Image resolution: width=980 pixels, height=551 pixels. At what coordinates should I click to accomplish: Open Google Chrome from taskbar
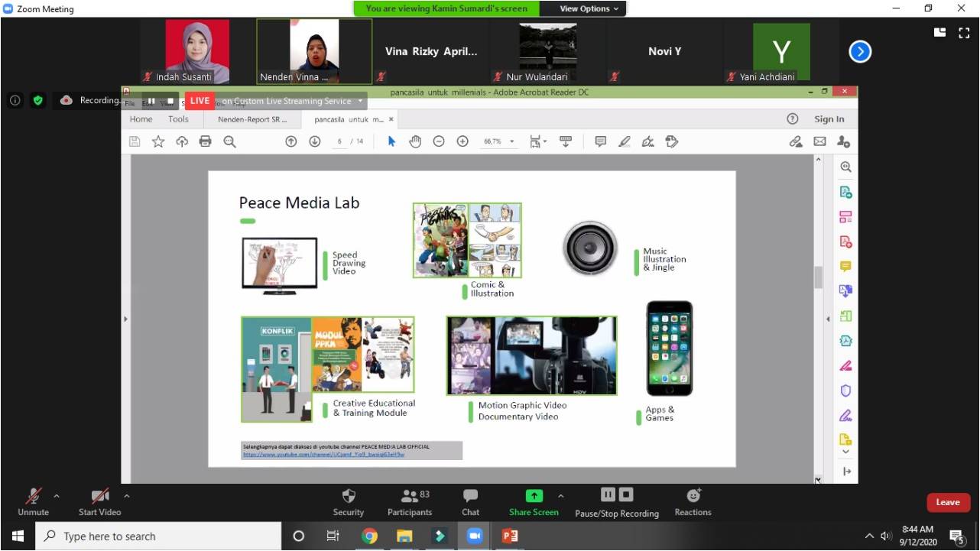(x=369, y=536)
